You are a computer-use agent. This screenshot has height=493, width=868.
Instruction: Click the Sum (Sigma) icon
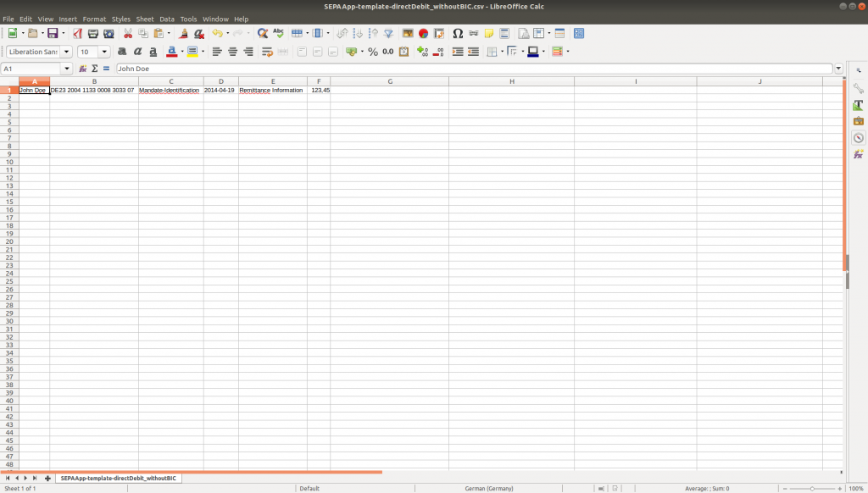pyautogui.click(x=95, y=69)
